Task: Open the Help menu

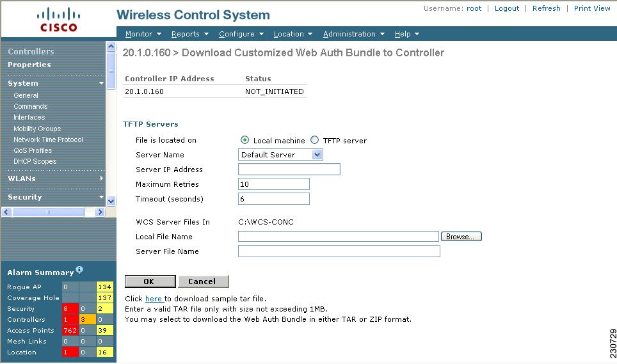Action: pos(407,34)
